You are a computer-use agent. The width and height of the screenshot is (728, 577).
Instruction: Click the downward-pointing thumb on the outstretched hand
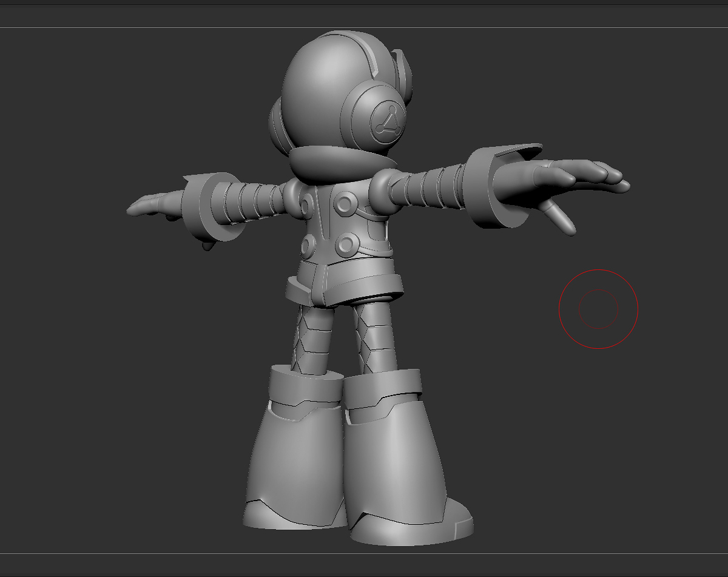tap(558, 217)
